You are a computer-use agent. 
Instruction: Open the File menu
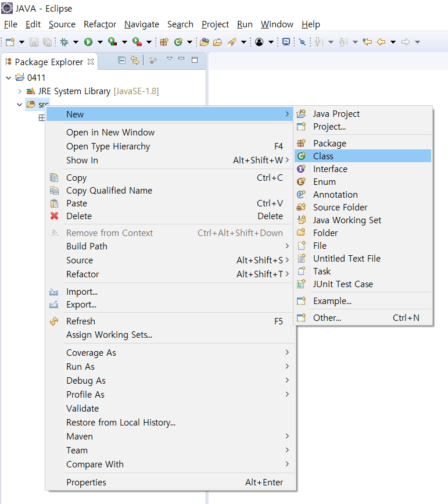10,24
